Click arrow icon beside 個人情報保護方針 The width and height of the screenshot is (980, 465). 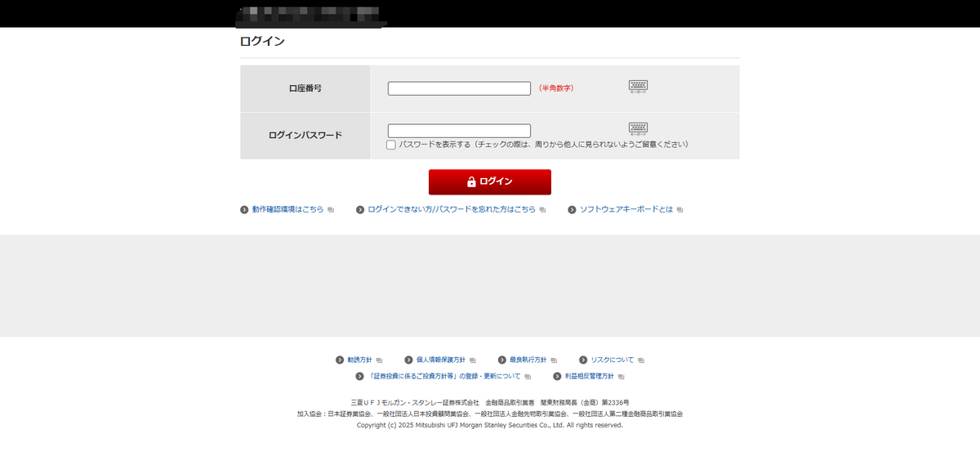coord(408,360)
